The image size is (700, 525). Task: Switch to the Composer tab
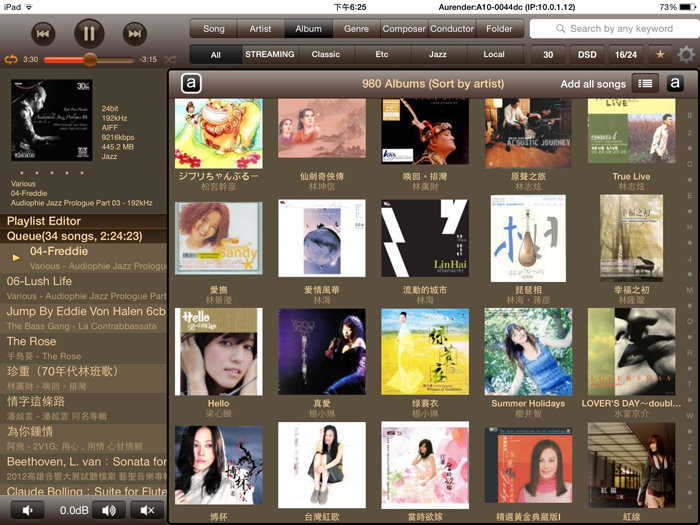click(x=404, y=29)
